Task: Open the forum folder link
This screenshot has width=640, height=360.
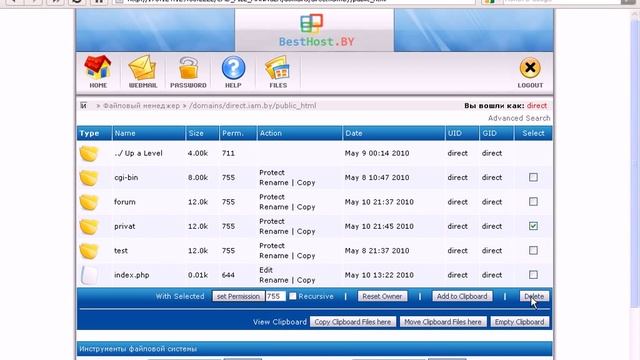Action: (124, 202)
